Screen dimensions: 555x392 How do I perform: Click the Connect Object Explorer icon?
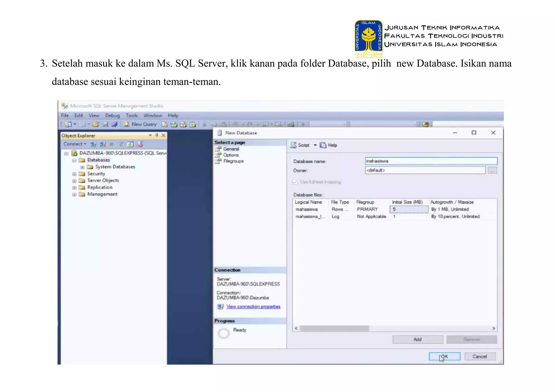tap(93, 144)
